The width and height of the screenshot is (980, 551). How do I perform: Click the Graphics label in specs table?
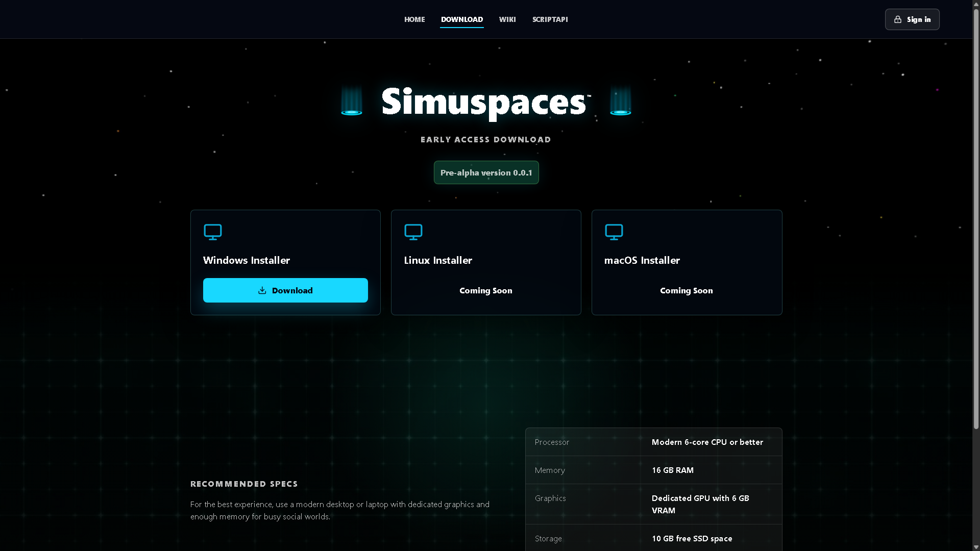click(x=550, y=498)
